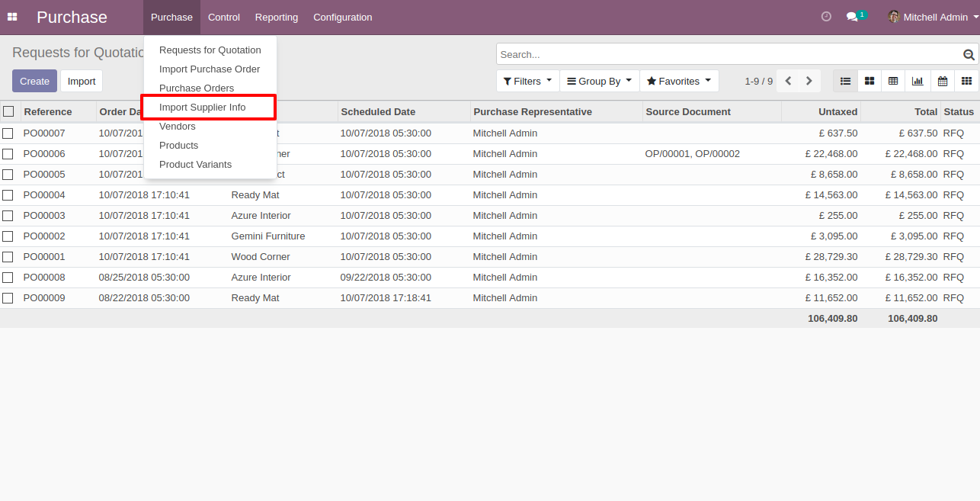Sort by Reference column header
This screenshot has height=501, width=980.
click(x=58, y=111)
